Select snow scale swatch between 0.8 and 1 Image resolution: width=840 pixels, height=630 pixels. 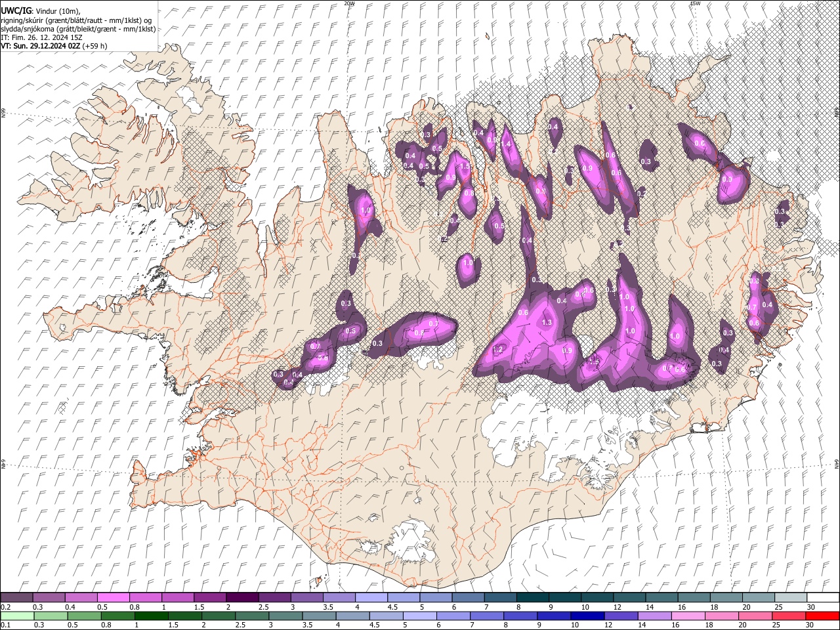click(x=145, y=597)
